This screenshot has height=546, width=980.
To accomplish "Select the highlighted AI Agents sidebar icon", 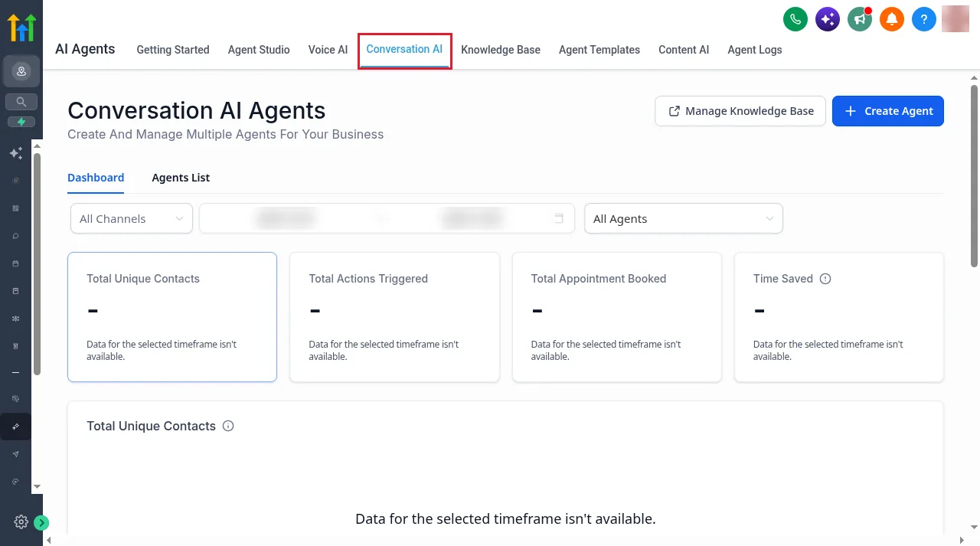I will (x=16, y=427).
